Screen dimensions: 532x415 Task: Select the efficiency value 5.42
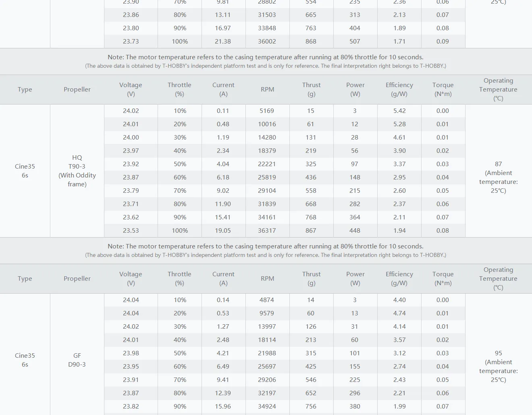pyautogui.click(x=399, y=111)
